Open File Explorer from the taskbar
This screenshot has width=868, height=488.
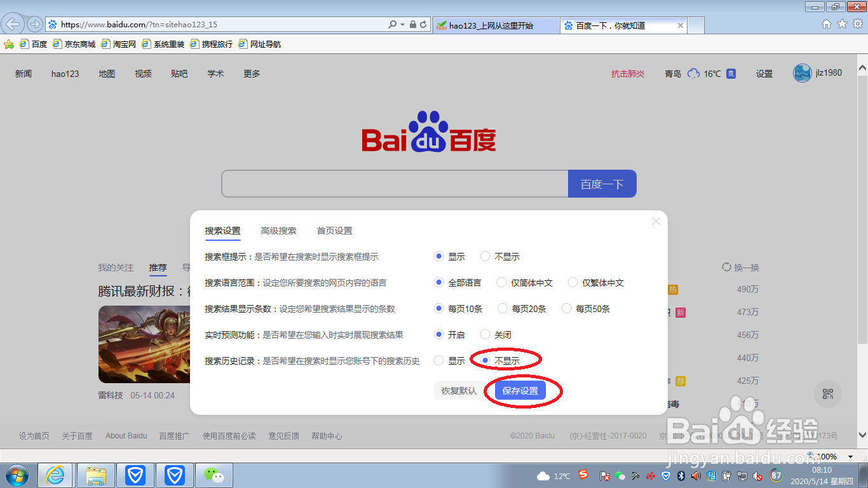point(95,475)
